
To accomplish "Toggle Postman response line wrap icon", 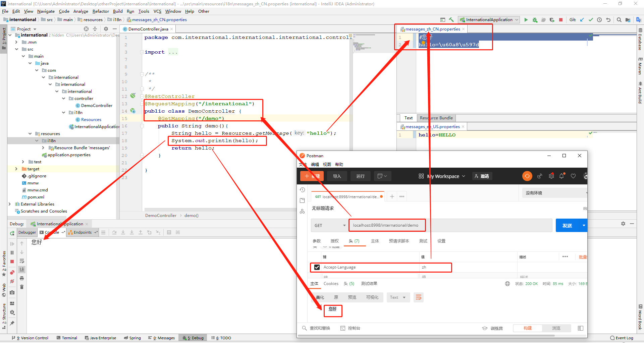I will coord(418,297).
